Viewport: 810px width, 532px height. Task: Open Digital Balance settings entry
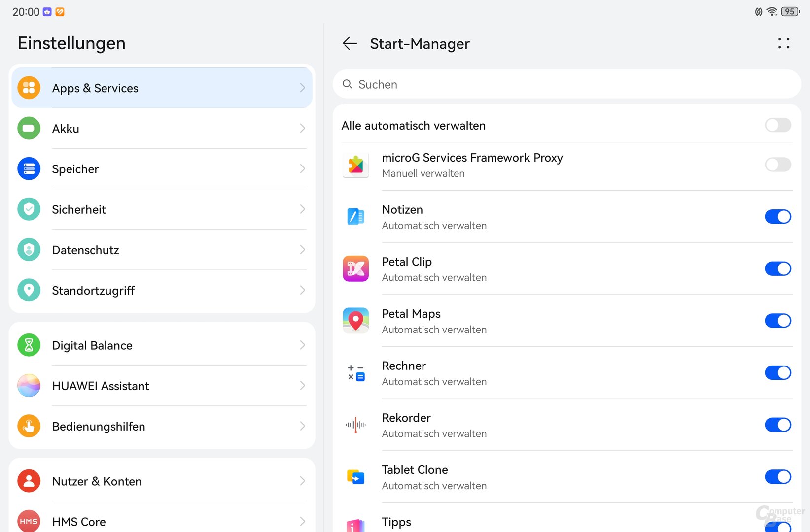coord(162,345)
